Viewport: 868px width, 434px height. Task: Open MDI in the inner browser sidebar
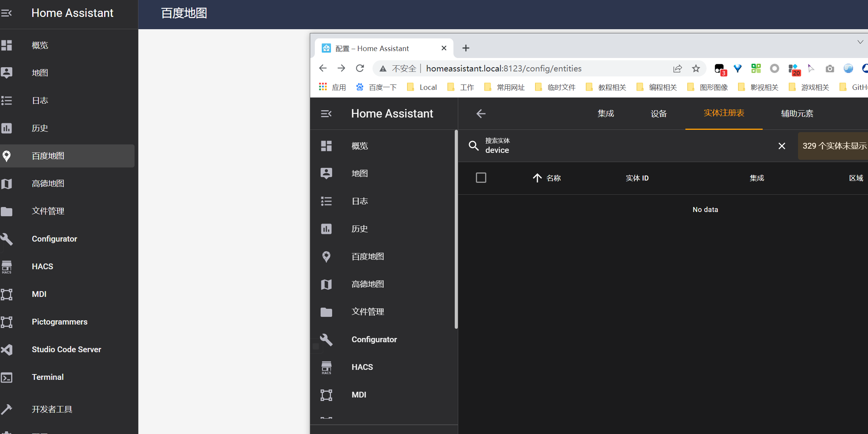click(x=382, y=395)
